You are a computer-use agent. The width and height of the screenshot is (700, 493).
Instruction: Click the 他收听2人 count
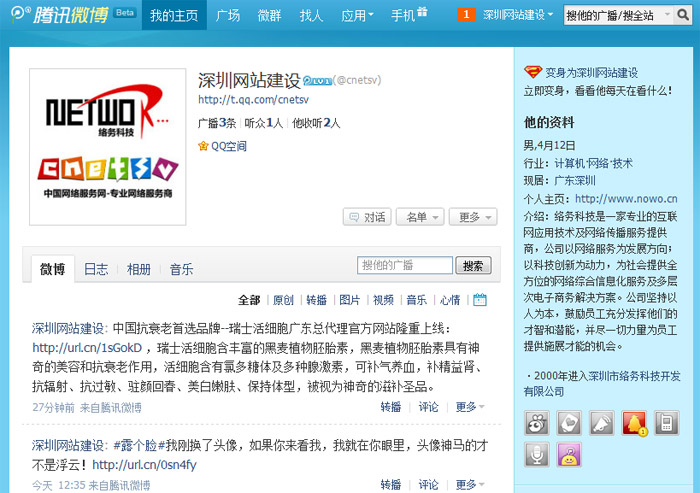316,123
